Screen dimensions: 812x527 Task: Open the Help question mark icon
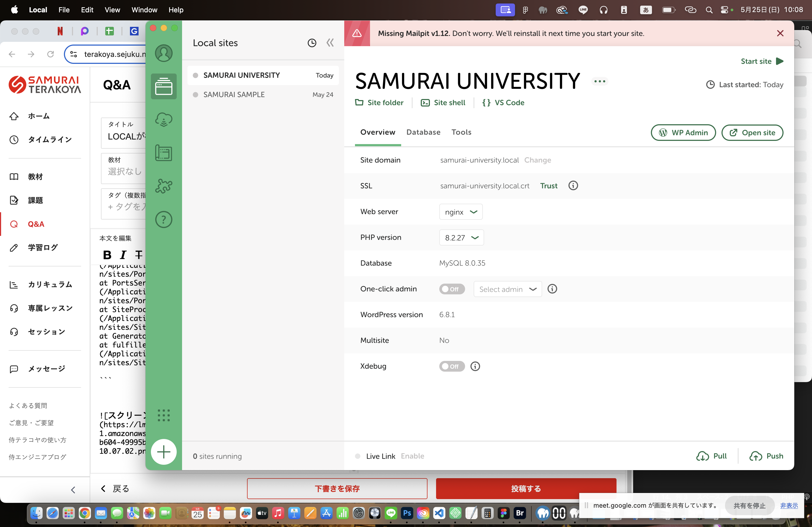(x=164, y=219)
